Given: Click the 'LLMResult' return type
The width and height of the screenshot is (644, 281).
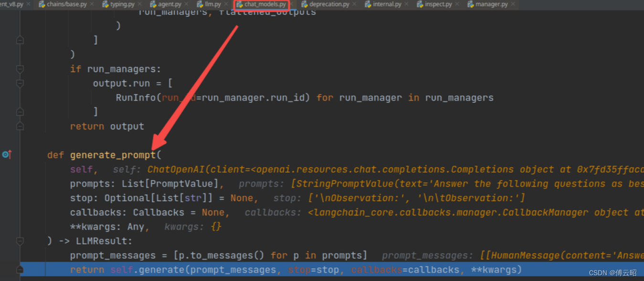Looking at the screenshot, I should click(x=101, y=241).
